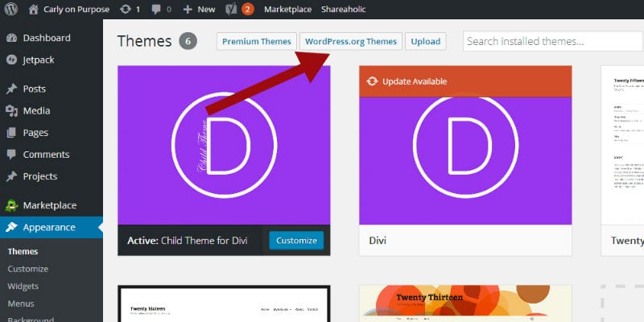
Task: Click the orange 2 notification badge
Action: pos(247,9)
